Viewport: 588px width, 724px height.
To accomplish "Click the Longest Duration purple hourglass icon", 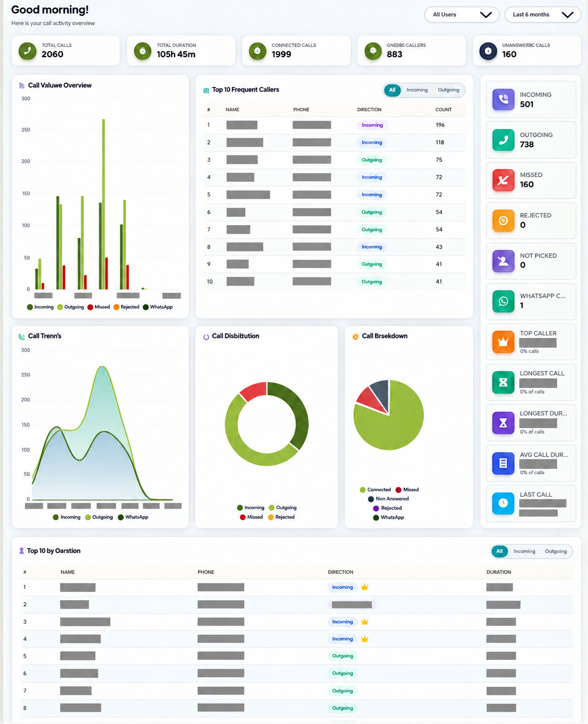I will click(503, 423).
